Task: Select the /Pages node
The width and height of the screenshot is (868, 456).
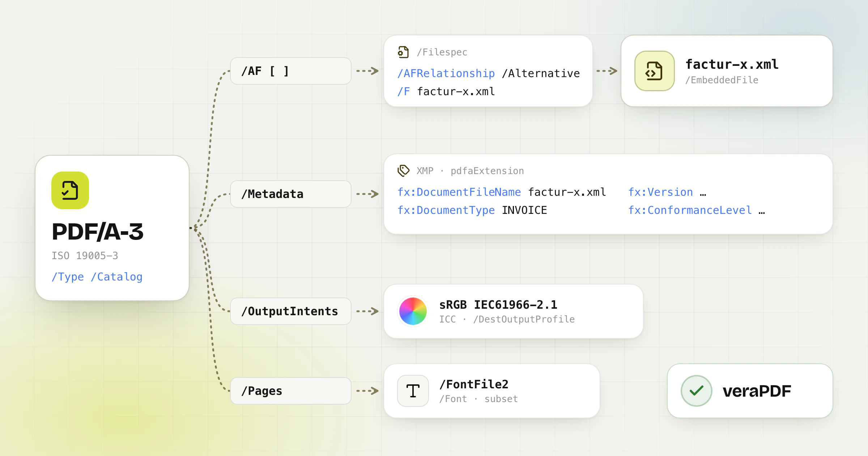Action: (291, 391)
